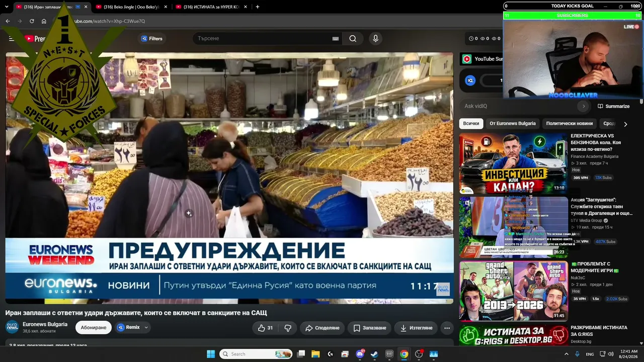Show hidden system tray icons

566,354
